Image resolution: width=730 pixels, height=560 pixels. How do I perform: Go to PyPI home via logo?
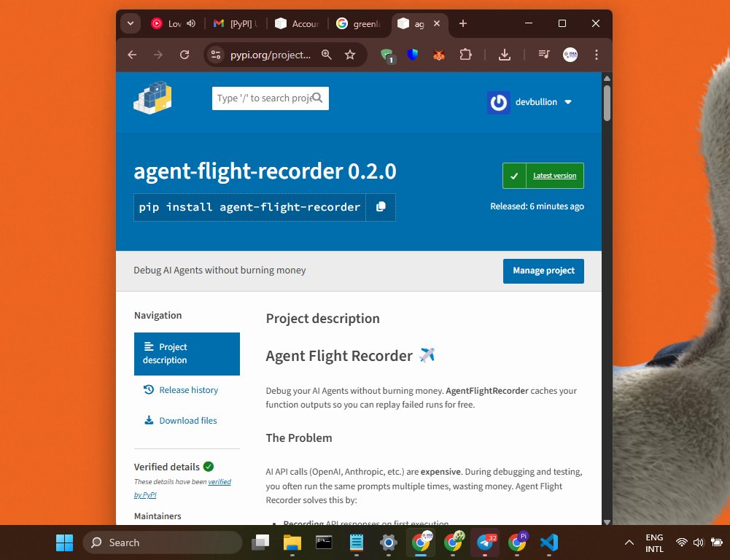[x=152, y=98]
